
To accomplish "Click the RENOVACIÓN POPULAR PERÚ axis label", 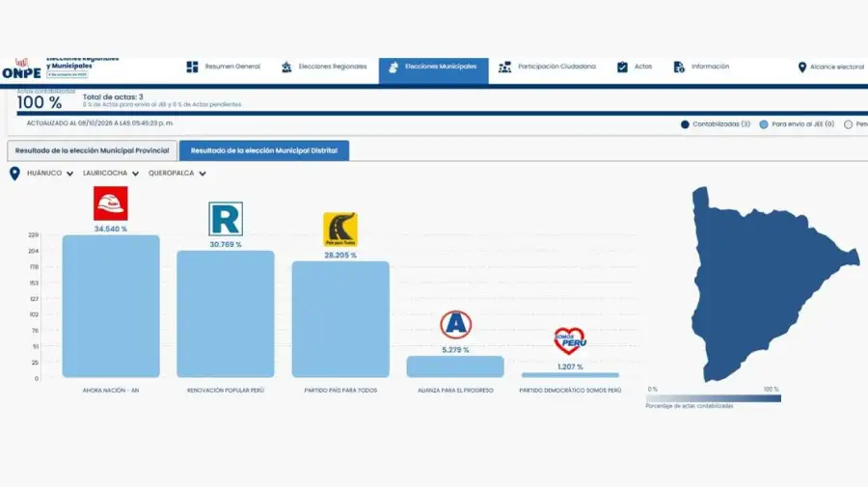I will click(226, 391).
